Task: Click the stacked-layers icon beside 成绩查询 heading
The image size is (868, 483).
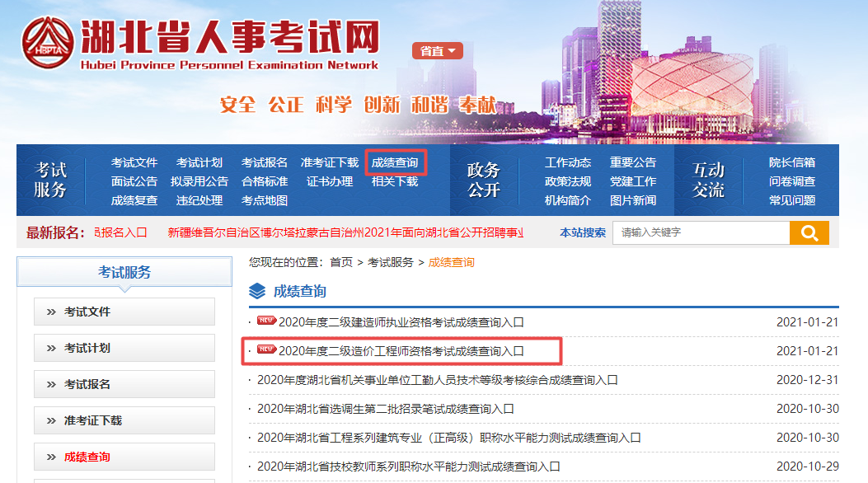Action: click(x=257, y=291)
